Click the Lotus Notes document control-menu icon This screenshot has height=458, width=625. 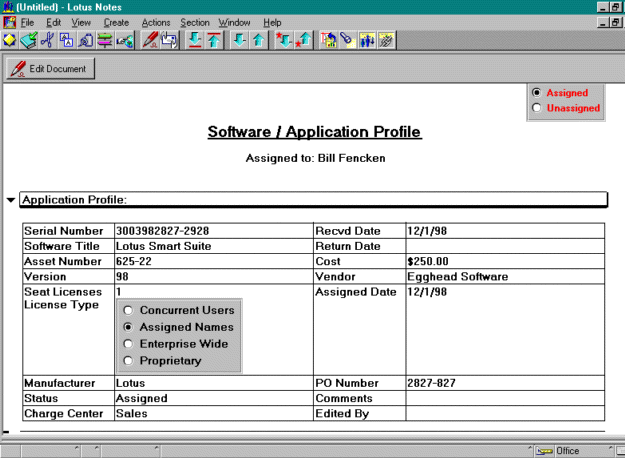click(9, 22)
